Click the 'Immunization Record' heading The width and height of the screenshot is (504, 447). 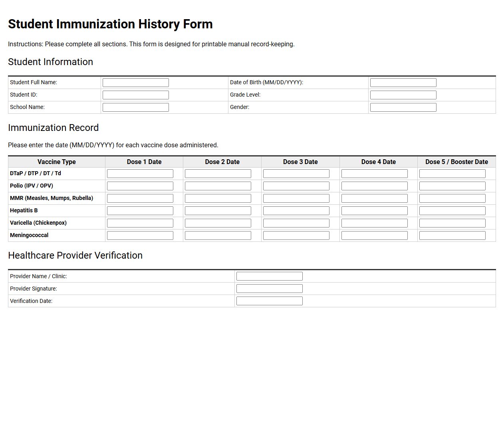click(x=53, y=128)
